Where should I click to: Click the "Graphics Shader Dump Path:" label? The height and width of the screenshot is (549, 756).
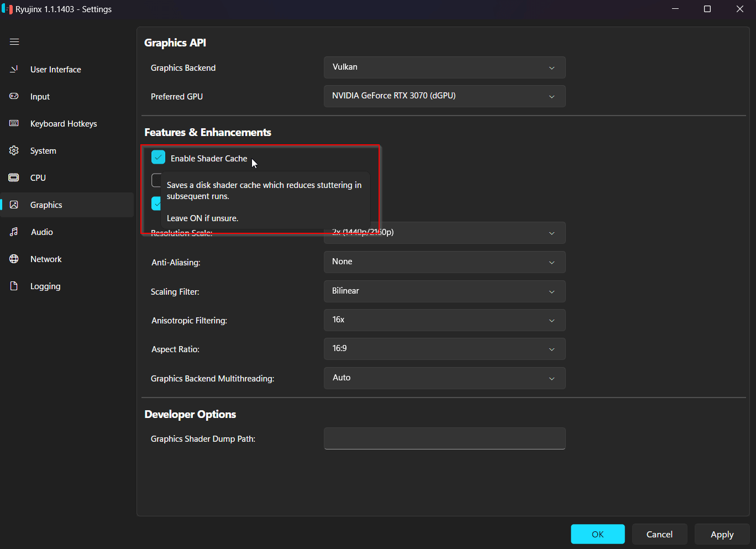(203, 439)
